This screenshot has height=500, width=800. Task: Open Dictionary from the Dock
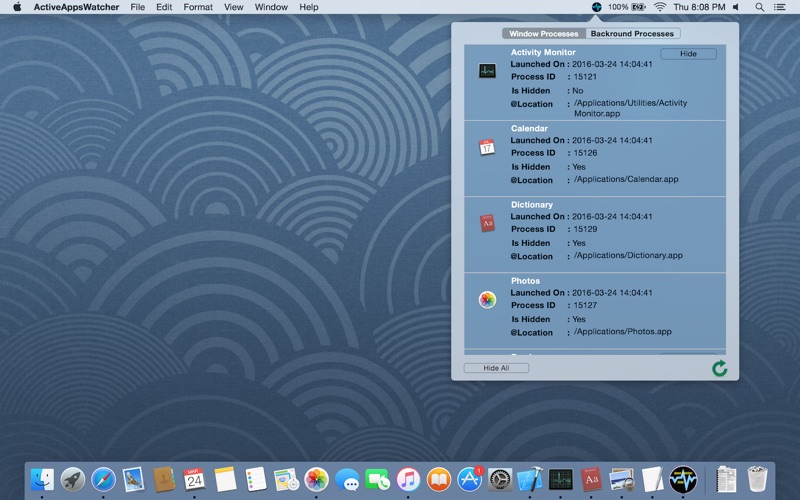(591, 480)
